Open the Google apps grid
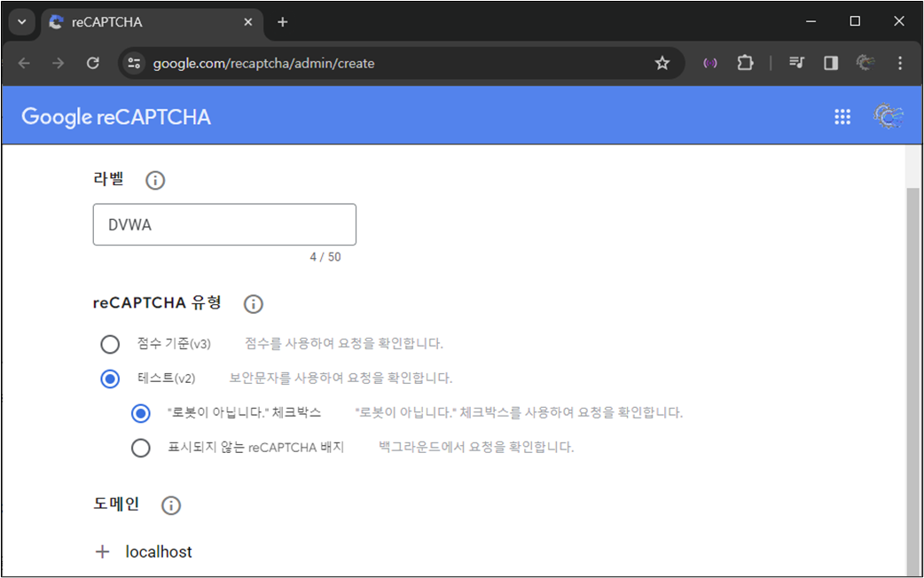This screenshot has height=578, width=924. click(842, 117)
